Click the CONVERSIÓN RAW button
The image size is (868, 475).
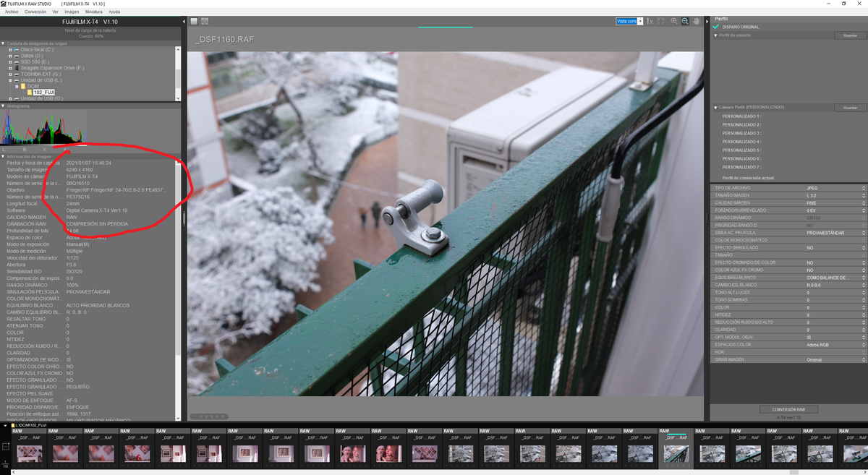pos(788,409)
